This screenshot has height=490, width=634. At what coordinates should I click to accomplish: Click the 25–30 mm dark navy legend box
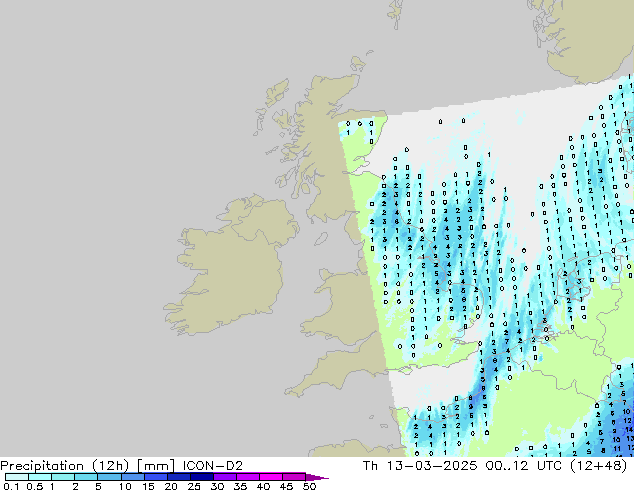coord(202,477)
